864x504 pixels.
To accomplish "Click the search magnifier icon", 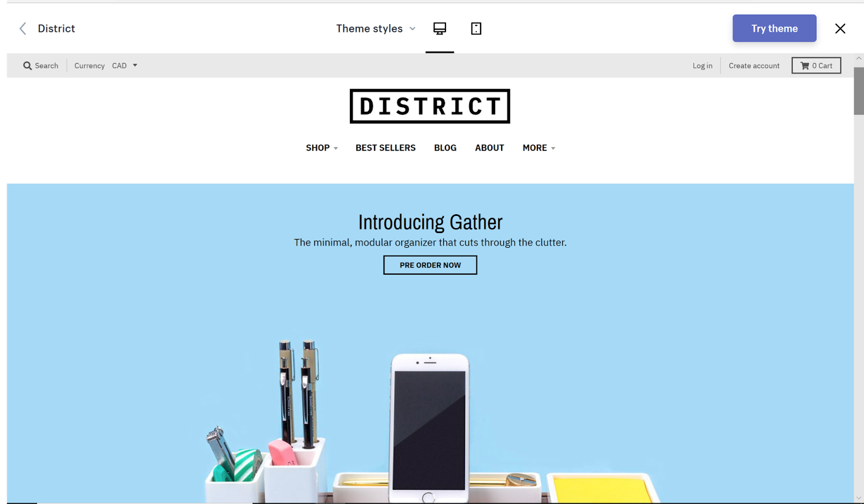I will pyautogui.click(x=28, y=66).
